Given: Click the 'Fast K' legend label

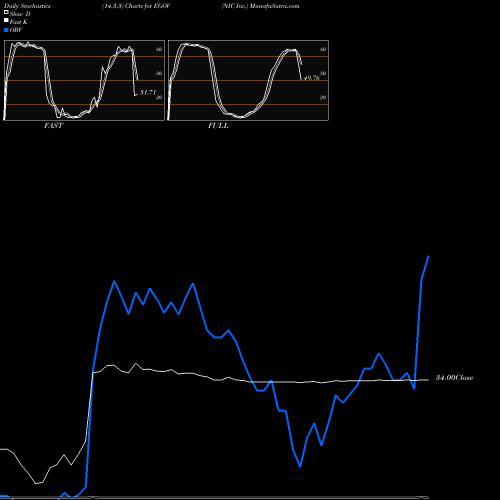Looking at the screenshot, I should tap(19, 22).
